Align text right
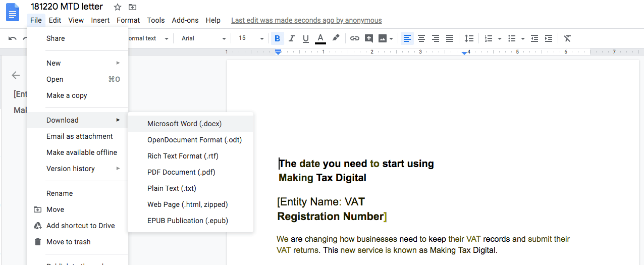Screen dimensions: 644x265 point(436,38)
